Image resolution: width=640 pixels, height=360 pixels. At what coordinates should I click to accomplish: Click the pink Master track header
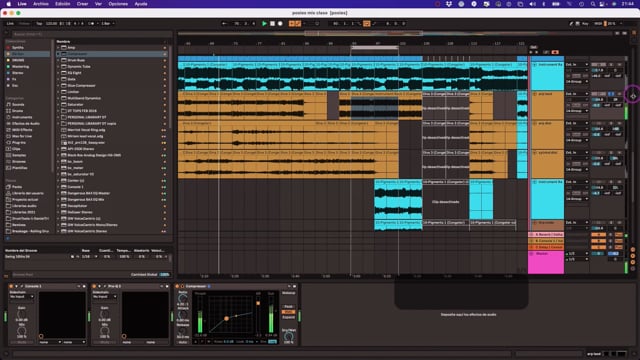546,262
